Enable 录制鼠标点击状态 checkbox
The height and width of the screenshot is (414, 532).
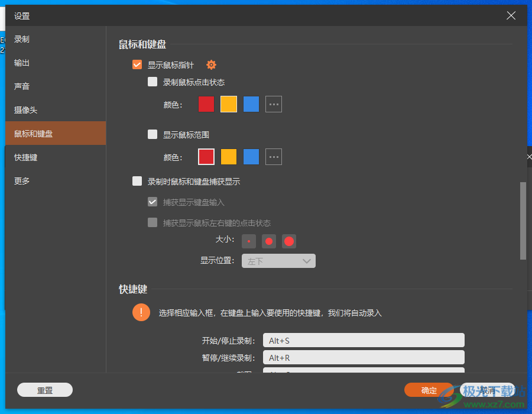click(153, 82)
